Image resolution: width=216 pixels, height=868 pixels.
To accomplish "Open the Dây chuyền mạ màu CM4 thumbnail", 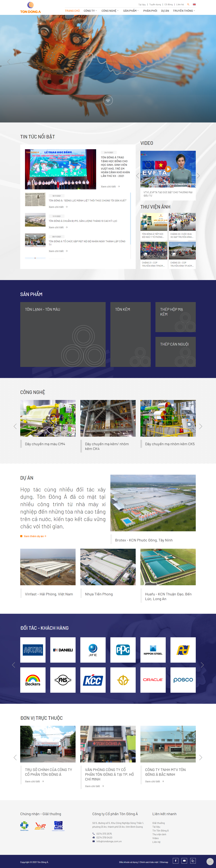I will (48, 418).
